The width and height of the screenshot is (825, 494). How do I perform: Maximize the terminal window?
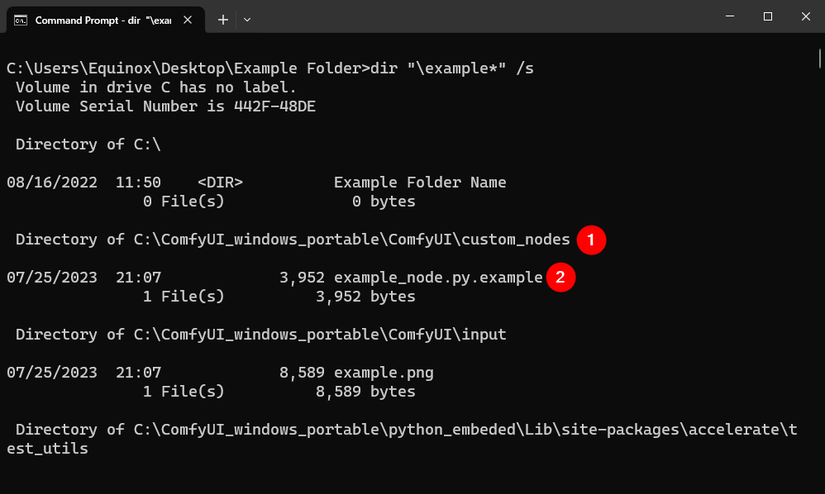click(x=767, y=17)
